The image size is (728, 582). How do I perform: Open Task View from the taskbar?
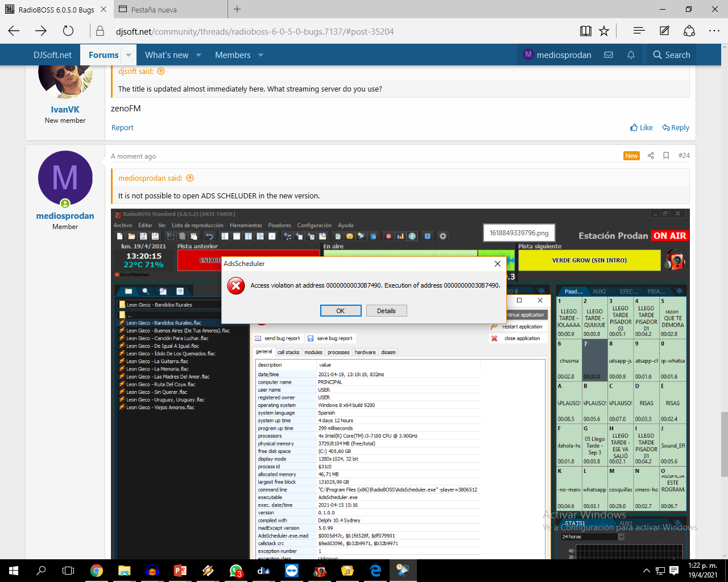pyautogui.click(x=68, y=571)
